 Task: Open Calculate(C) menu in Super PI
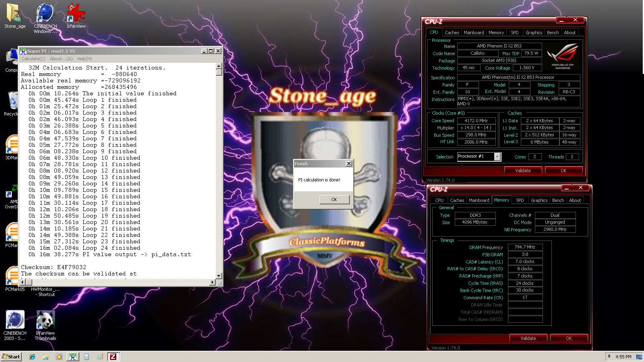point(33,59)
